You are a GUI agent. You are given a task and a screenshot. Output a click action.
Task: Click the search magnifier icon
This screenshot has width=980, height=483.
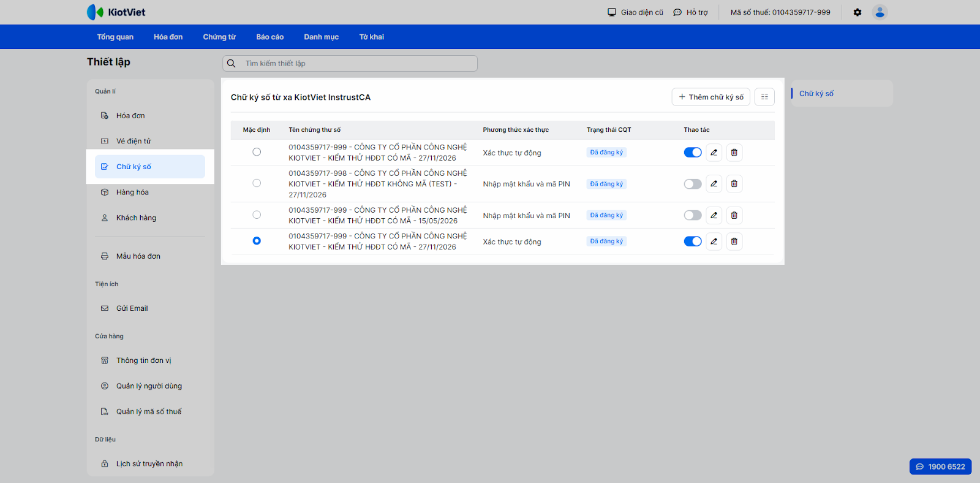tap(232, 63)
